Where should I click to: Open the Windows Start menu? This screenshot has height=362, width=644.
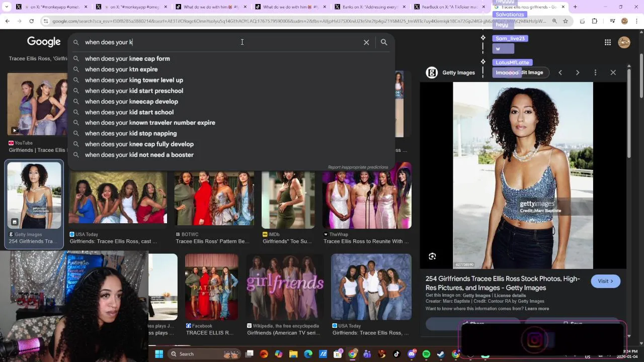pos(159,354)
